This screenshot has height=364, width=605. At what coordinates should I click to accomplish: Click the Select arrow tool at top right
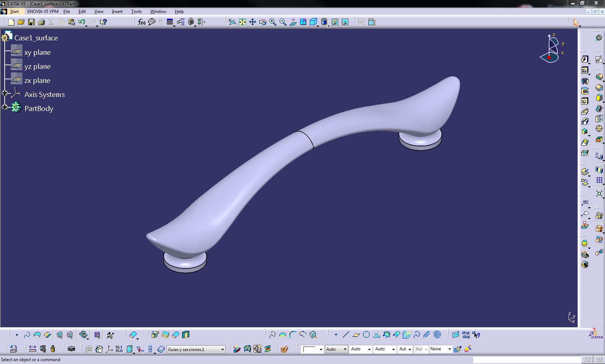pyautogui.click(x=576, y=22)
